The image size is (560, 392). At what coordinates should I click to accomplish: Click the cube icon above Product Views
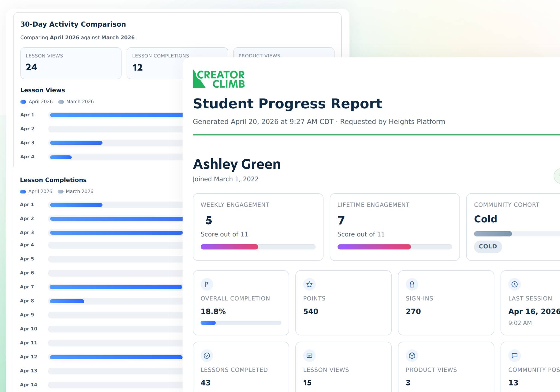pos(412,356)
